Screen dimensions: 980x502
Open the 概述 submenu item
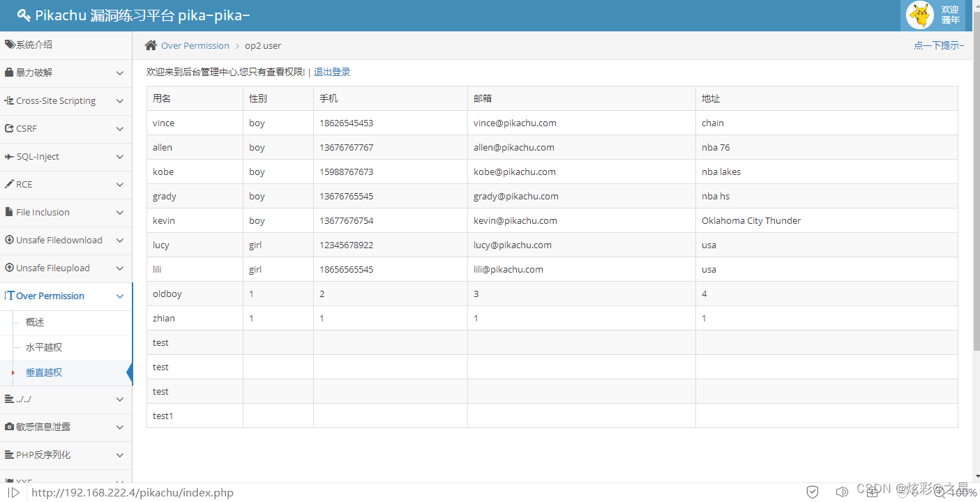[35, 322]
